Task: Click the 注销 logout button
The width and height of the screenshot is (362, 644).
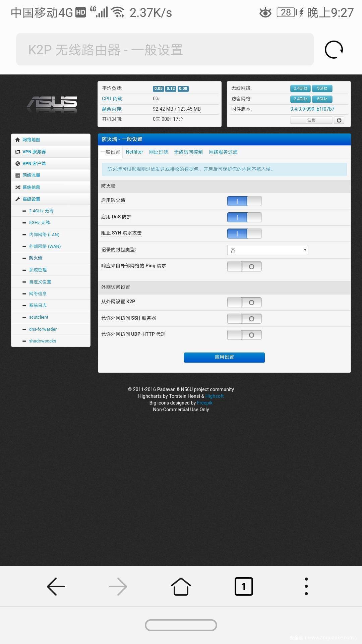Action: pyautogui.click(x=311, y=120)
